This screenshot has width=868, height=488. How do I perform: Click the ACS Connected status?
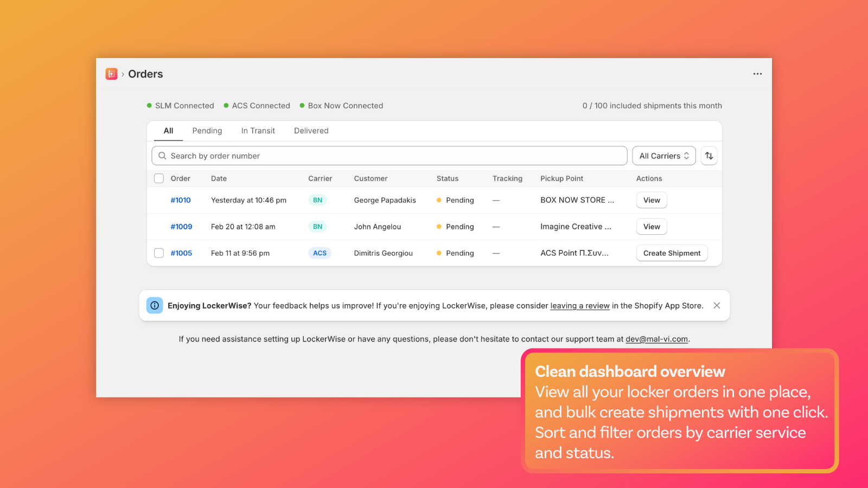tap(257, 106)
